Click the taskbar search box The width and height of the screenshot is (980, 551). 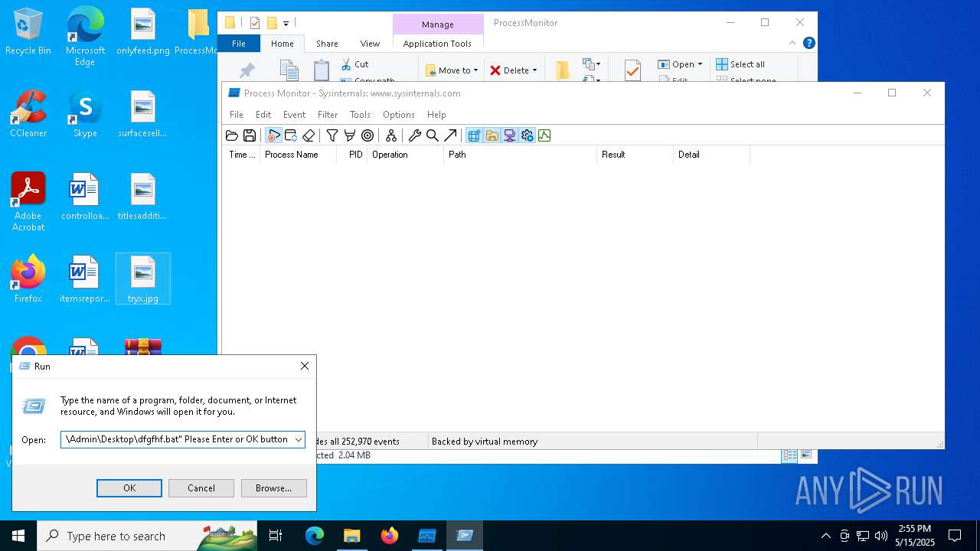[x=147, y=536]
